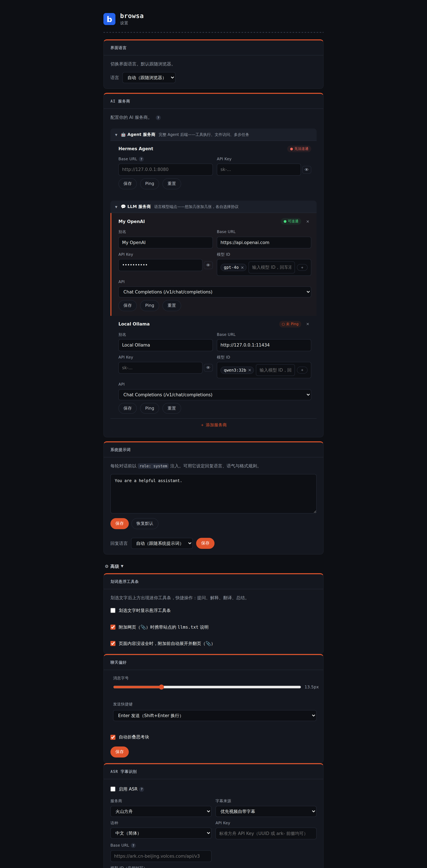Open the 字幕来源 dropdown

point(266,811)
